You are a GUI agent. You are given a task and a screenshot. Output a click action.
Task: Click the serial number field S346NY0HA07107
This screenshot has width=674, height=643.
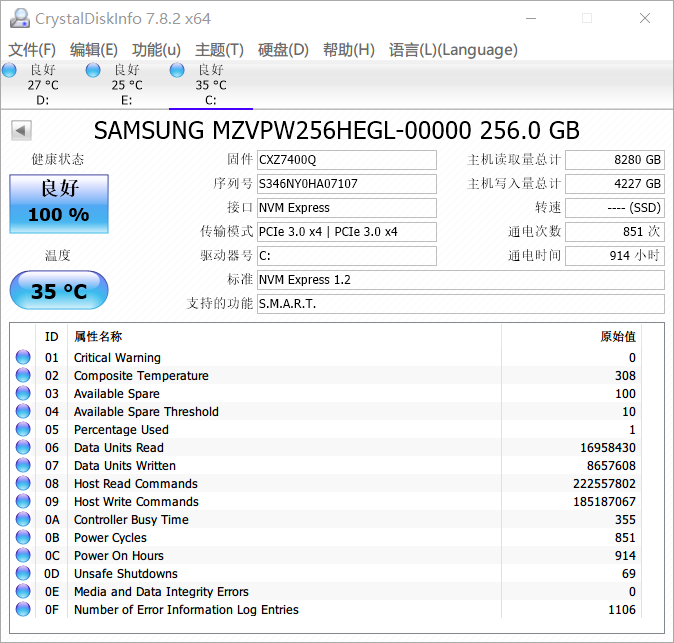347,184
